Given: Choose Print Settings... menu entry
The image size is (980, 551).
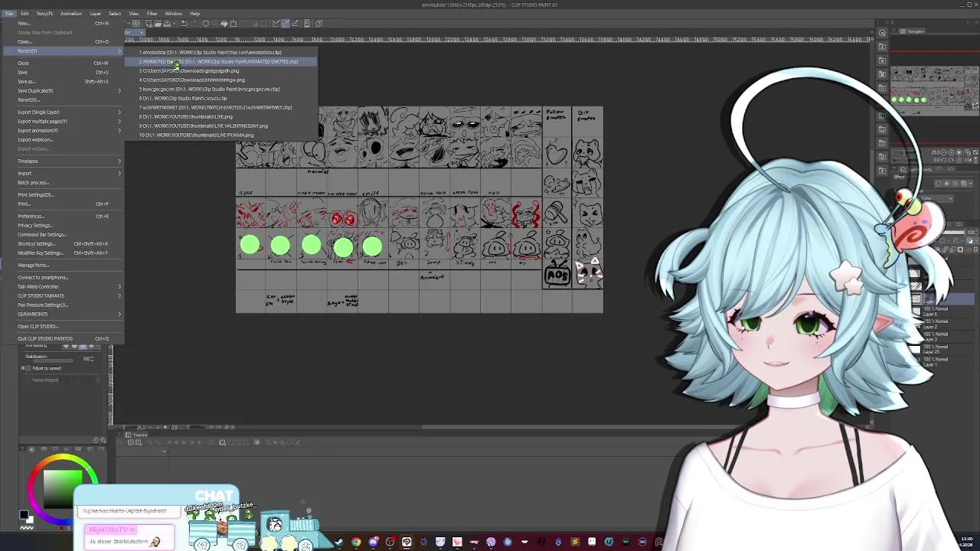Looking at the screenshot, I should point(64,194).
